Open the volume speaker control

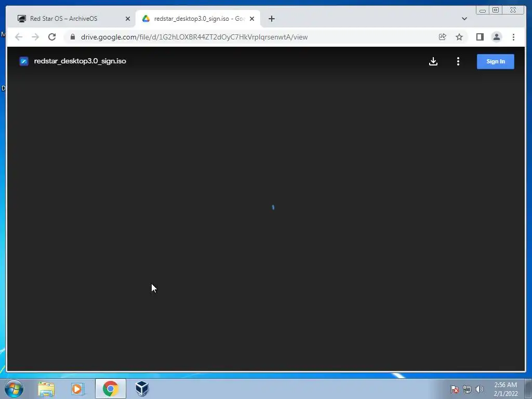pos(479,389)
